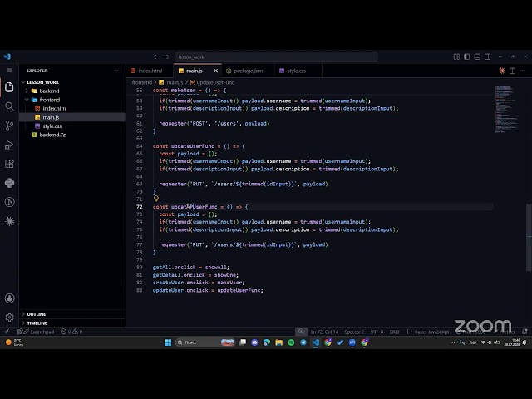Click the vertical editor scrollbar

click(529, 237)
